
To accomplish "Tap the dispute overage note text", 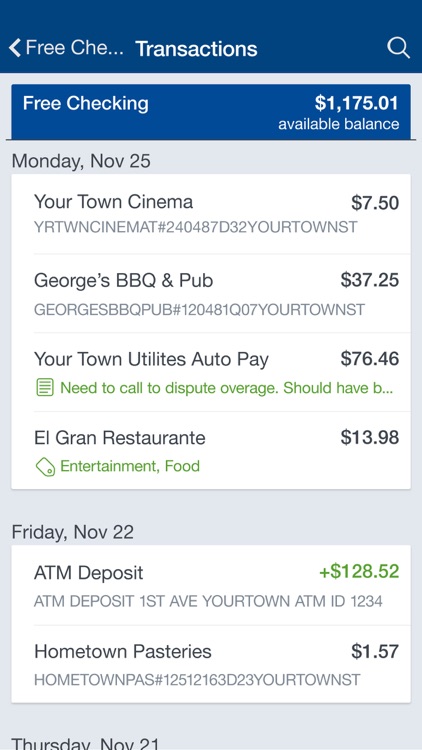I will tap(226, 388).
